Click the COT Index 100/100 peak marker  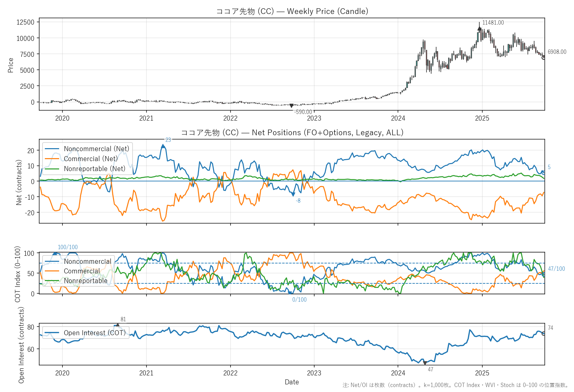click(x=55, y=253)
